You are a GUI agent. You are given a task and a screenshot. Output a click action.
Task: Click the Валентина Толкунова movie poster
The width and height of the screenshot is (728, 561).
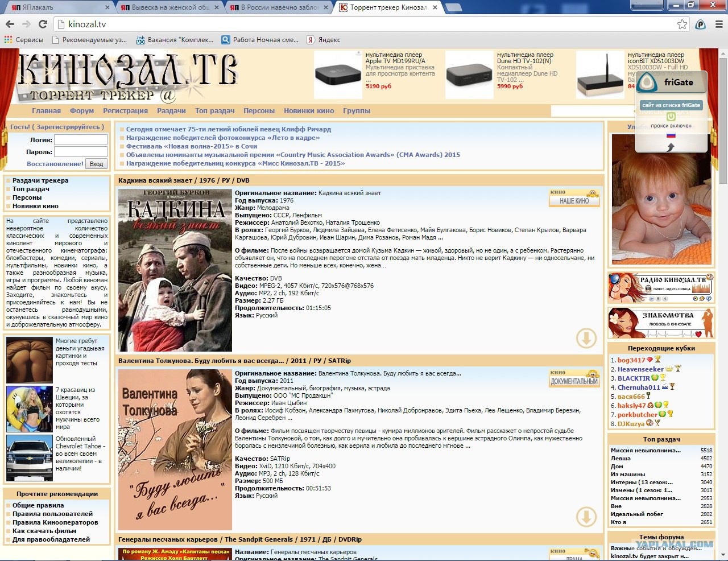point(175,449)
